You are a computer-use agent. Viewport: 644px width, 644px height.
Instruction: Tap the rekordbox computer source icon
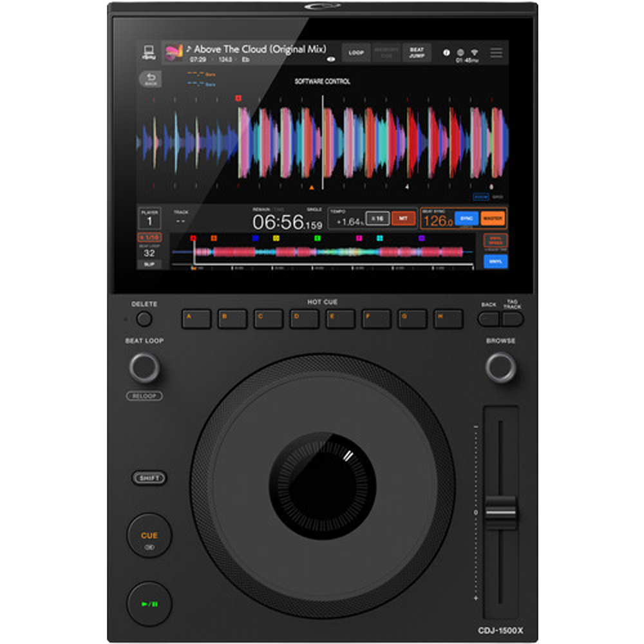coord(149,53)
